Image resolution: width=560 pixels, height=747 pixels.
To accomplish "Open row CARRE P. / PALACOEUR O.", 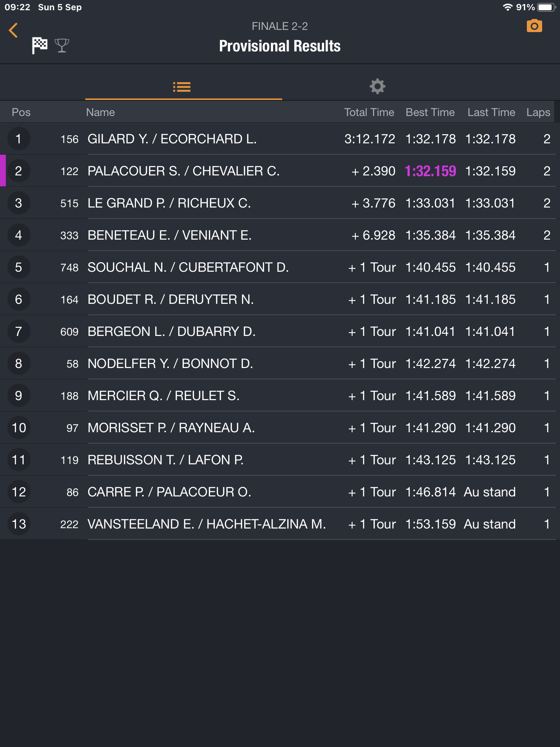I will click(280, 492).
